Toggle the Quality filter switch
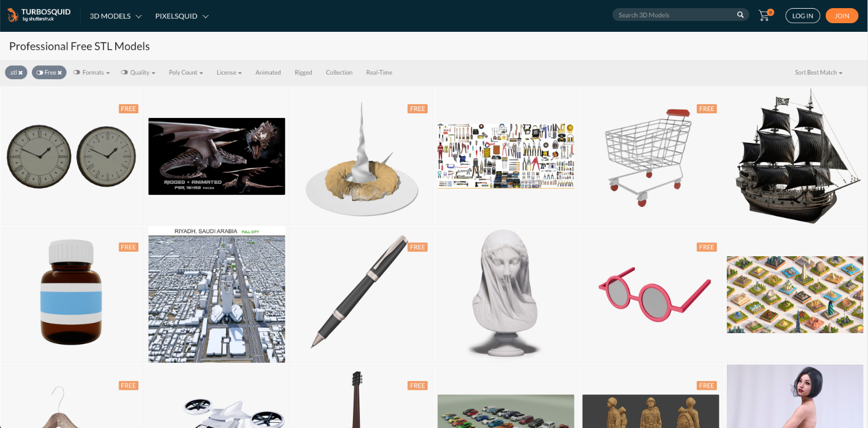 click(124, 72)
